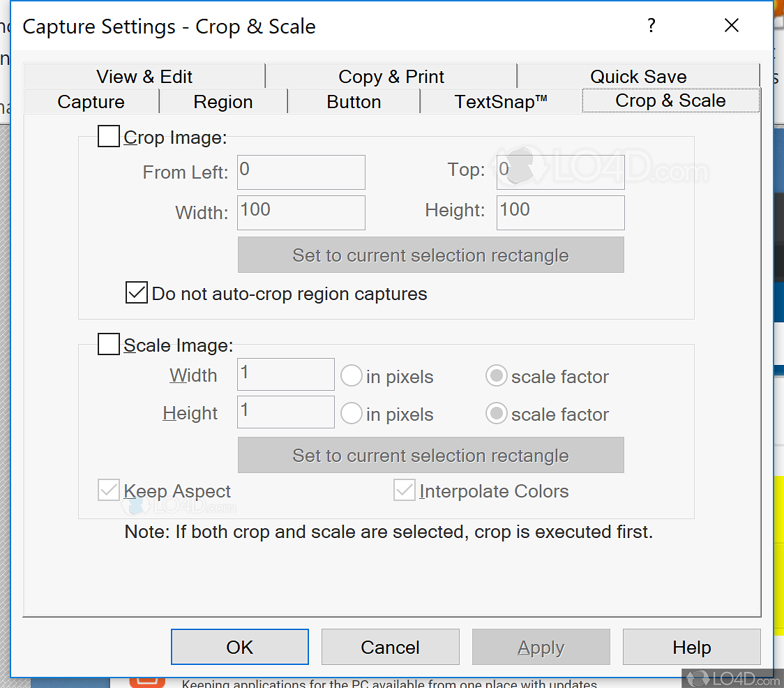Open Help from the dialog buttons

click(691, 648)
